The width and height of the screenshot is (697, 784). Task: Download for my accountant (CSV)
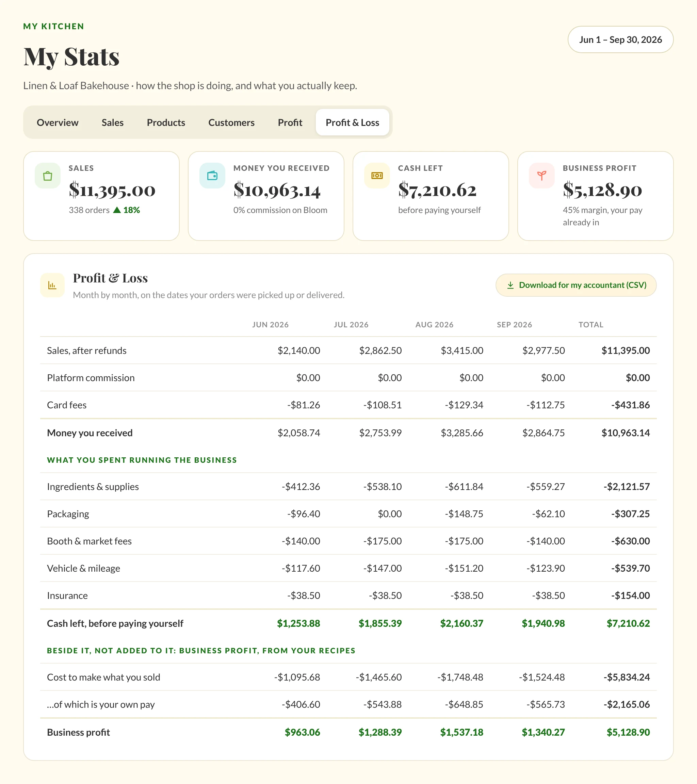tap(576, 285)
